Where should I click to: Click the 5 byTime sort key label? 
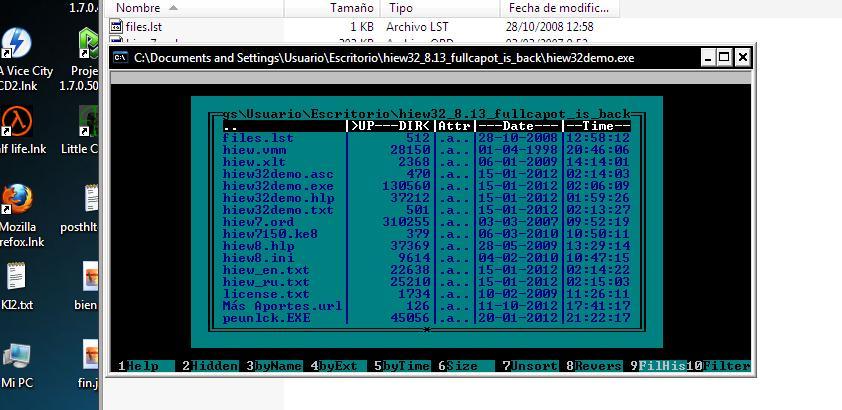(402, 366)
